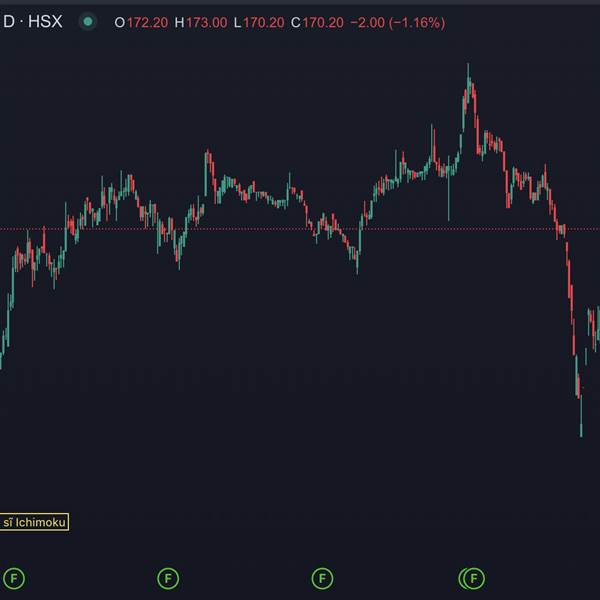Click the candle at the chart's highest peak

pos(468,82)
